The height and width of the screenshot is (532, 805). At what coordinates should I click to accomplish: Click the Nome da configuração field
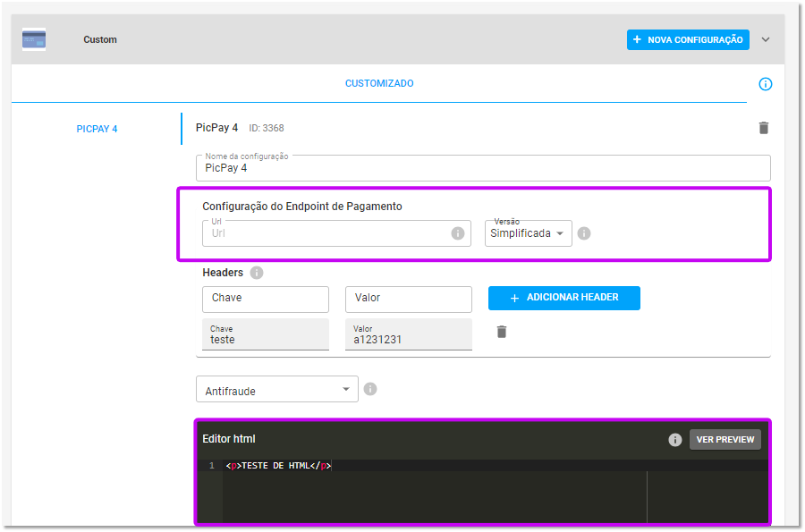click(483, 168)
